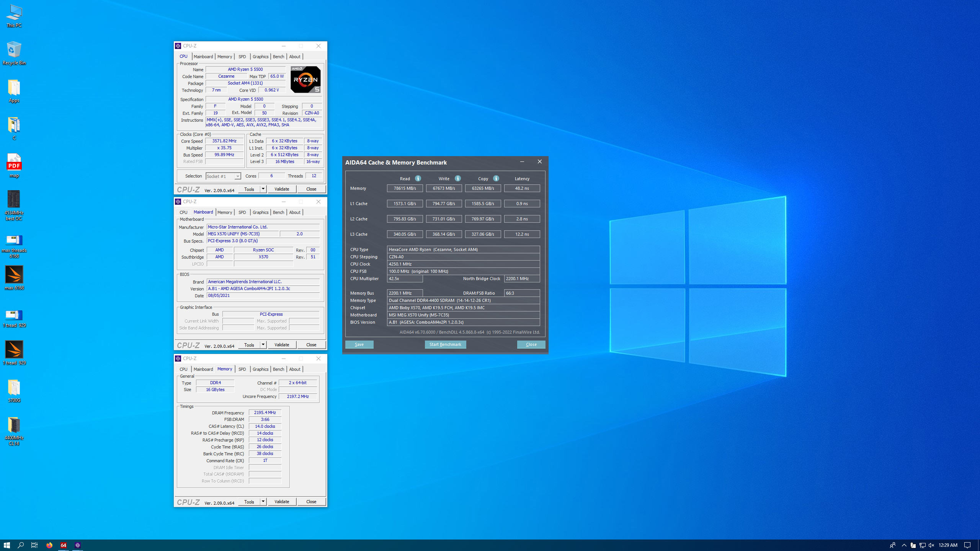The height and width of the screenshot is (551, 980).
Task: Switch to AIDA64 taskbar icon
Action: (64, 545)
